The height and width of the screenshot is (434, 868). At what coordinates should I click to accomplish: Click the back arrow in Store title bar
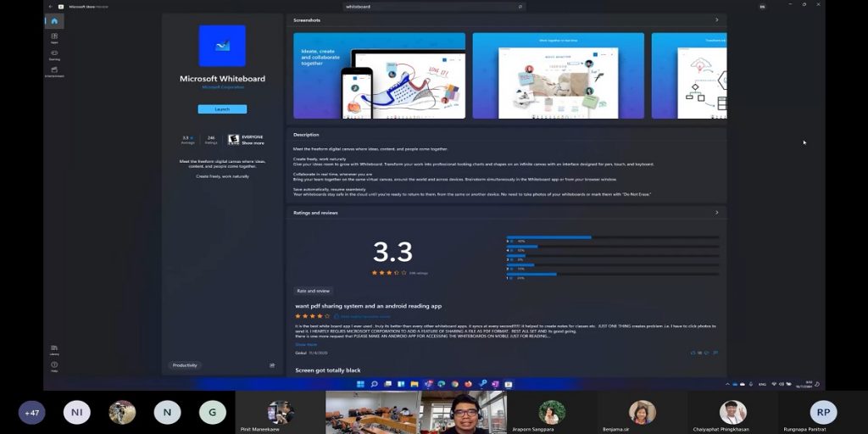(51, 6)
